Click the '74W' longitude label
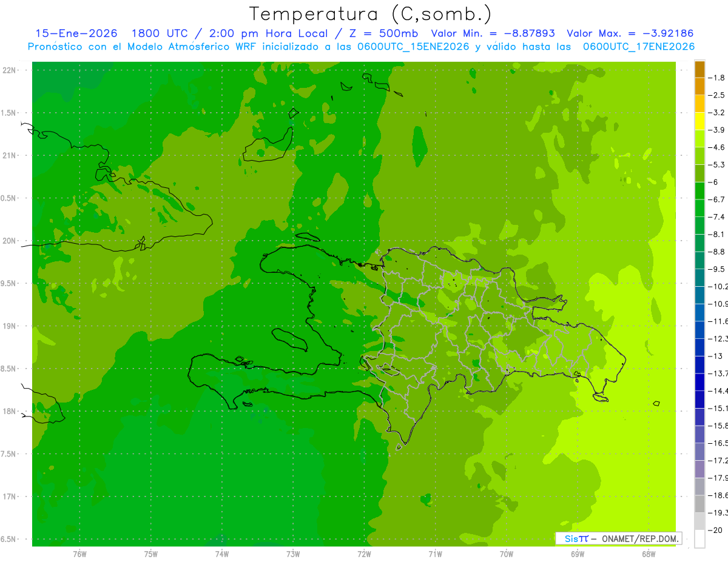 [222, 554]
